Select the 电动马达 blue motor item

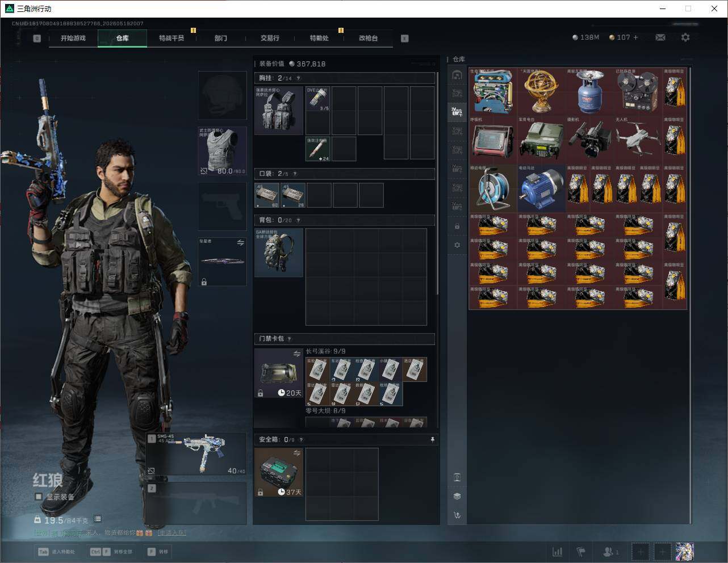(541, 189)
